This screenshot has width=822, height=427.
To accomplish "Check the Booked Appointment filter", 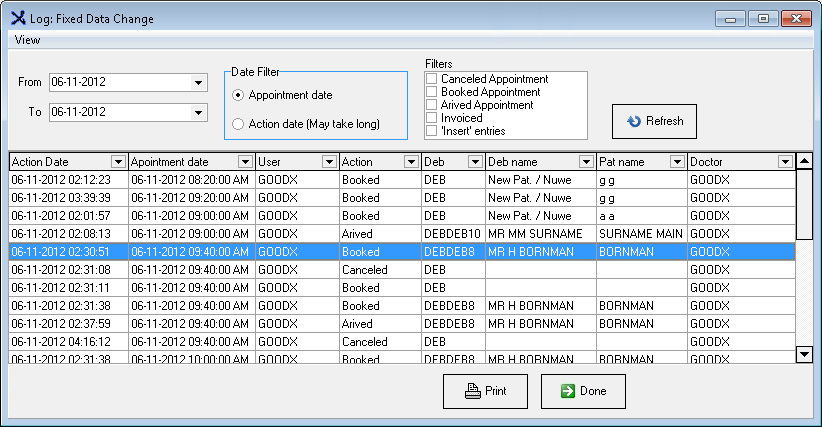I will 431,92.
